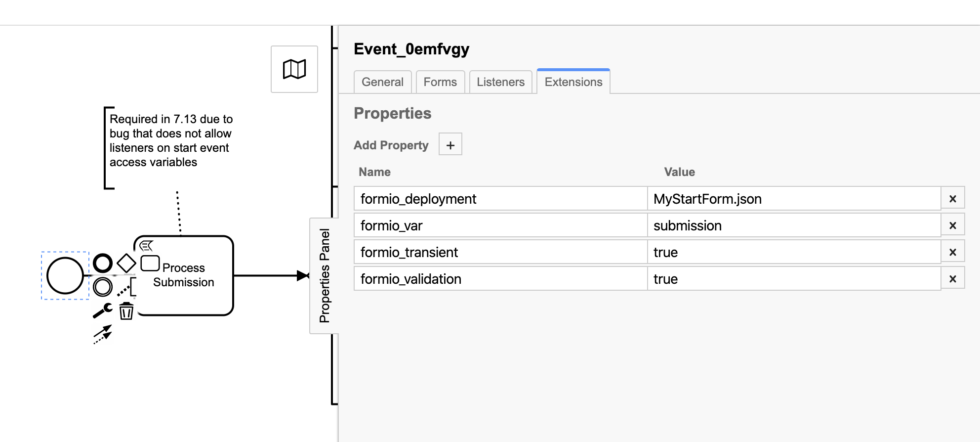This screenshot has height=442, width=980.
Task: Open the Extensions tab
Action: (573, 82)
